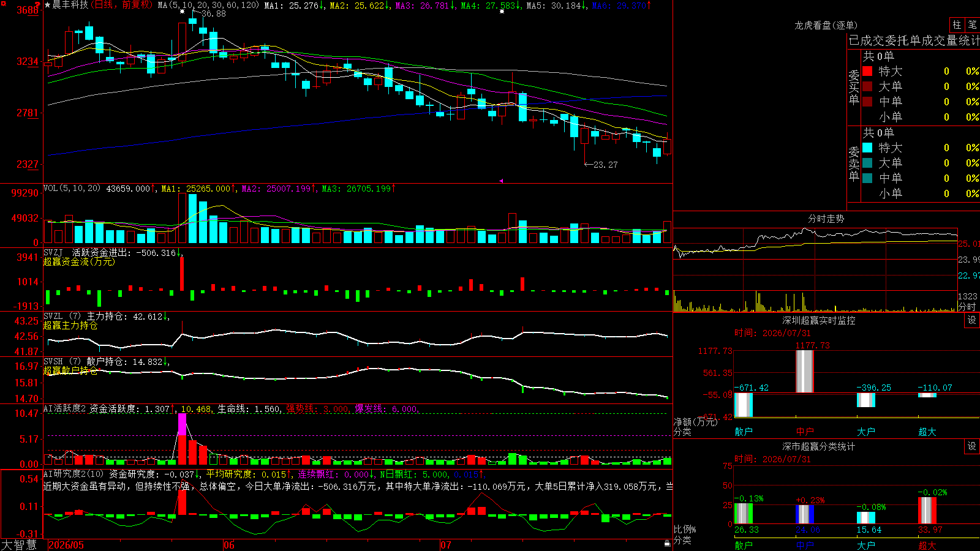This screenshot has width=980, height=551.
Task: Click the VOL(5,10,20) indicator label
Action: (72, 189)
